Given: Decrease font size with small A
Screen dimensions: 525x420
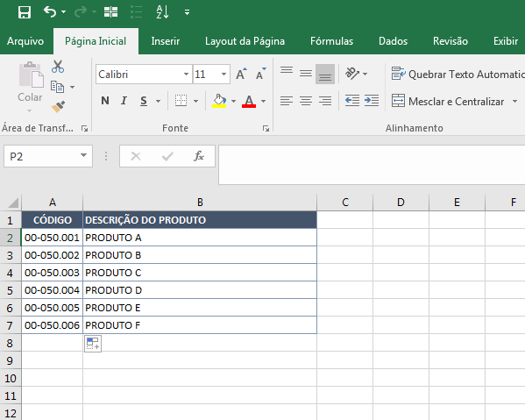Looking at the screenshot, I should click(x=260, y=74).
